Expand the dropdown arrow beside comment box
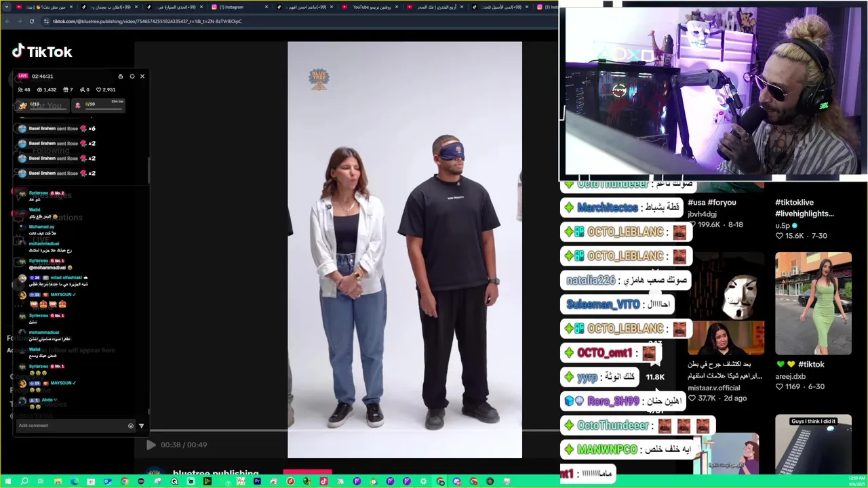Viewport: 868px width, 488px height. (141, 426)
